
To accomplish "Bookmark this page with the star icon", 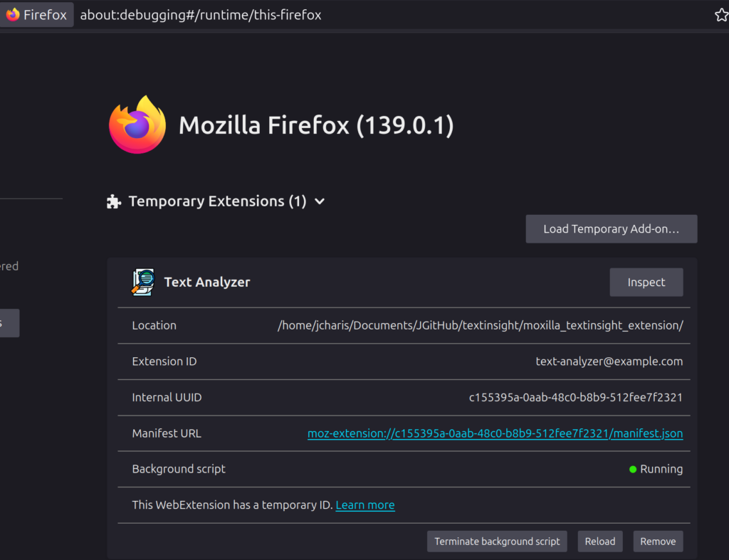I will 722,15.
